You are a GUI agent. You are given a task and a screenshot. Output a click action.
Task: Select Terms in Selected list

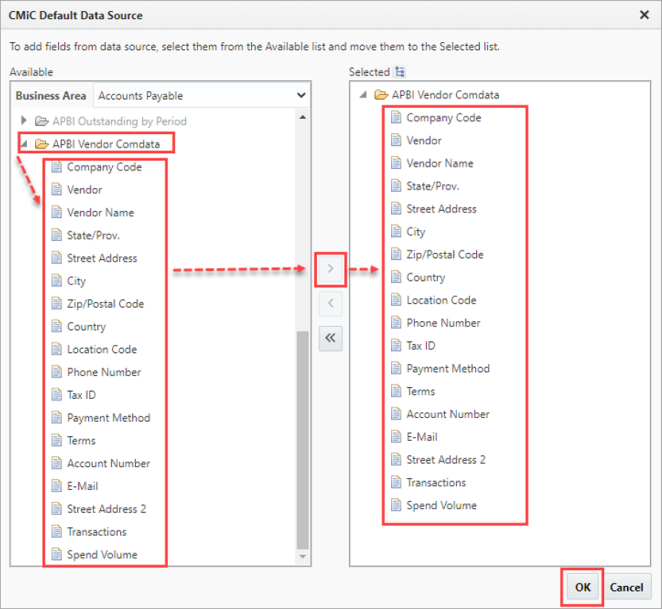tap(413, 392)
